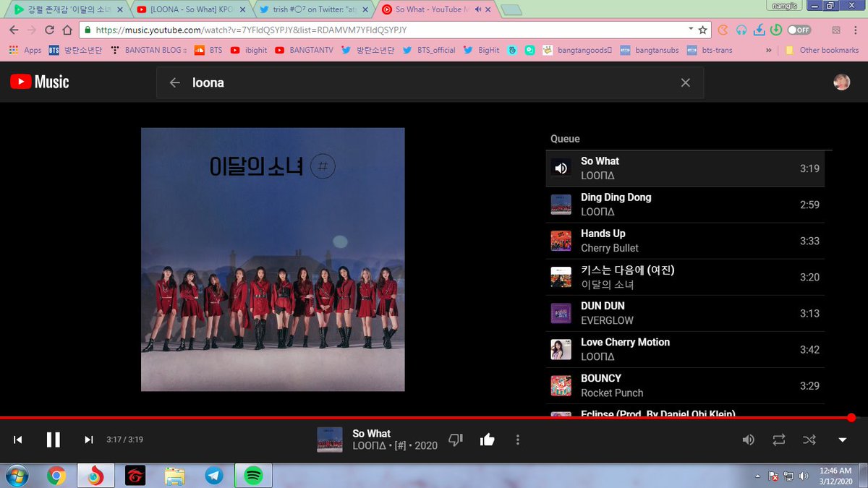This screenshot has width=868, height=488.
Task: Show hidden system tray icons
Action: point(757,476)
